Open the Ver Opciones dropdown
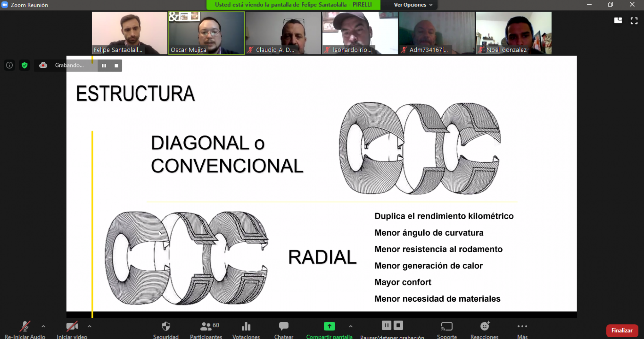 [x=410, y=5]
